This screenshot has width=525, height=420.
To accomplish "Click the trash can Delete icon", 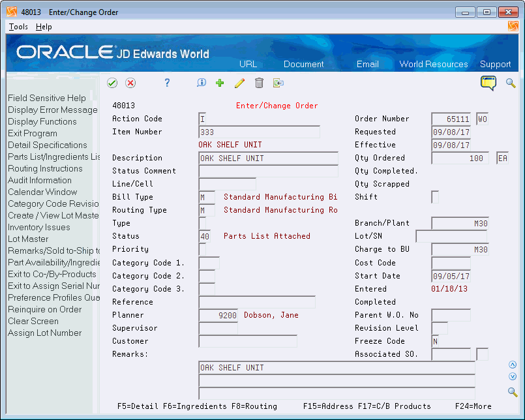I will pos(259,83).
